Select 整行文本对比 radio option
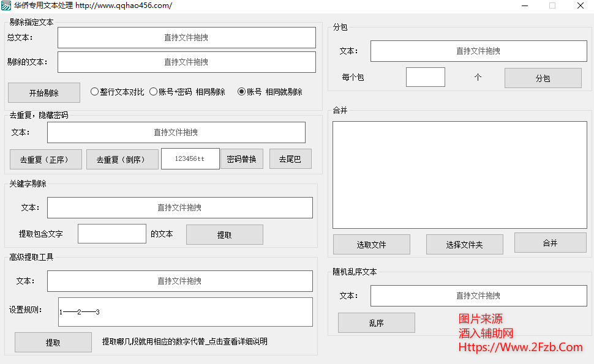The height and width of the screenshot is (364, 594). coord(95,92)
